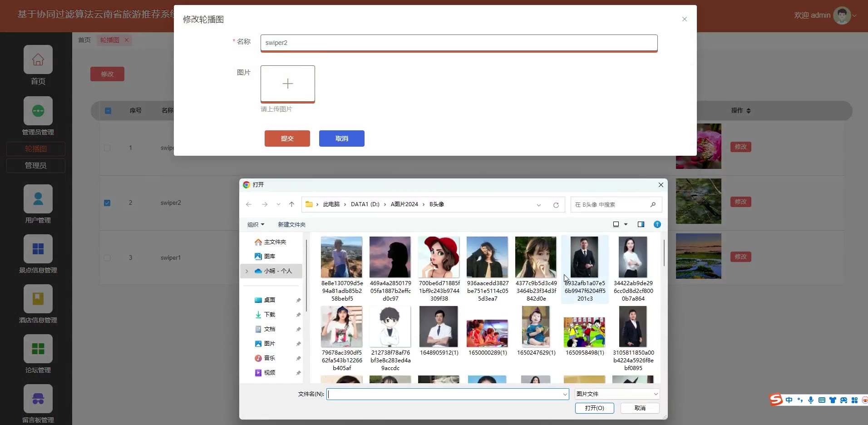Go up one folder level
Screen dimensions: 868x425
[291, 204]
